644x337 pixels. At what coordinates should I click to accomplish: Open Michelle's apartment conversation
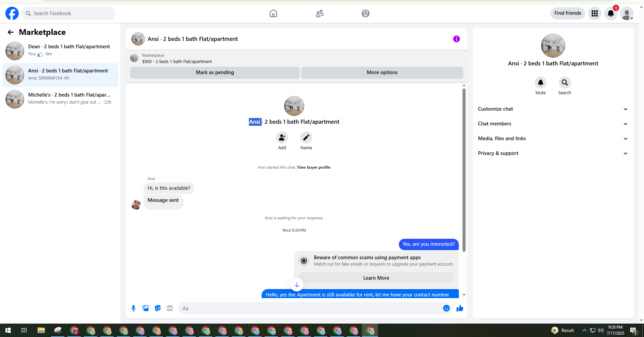click(60, 99)
